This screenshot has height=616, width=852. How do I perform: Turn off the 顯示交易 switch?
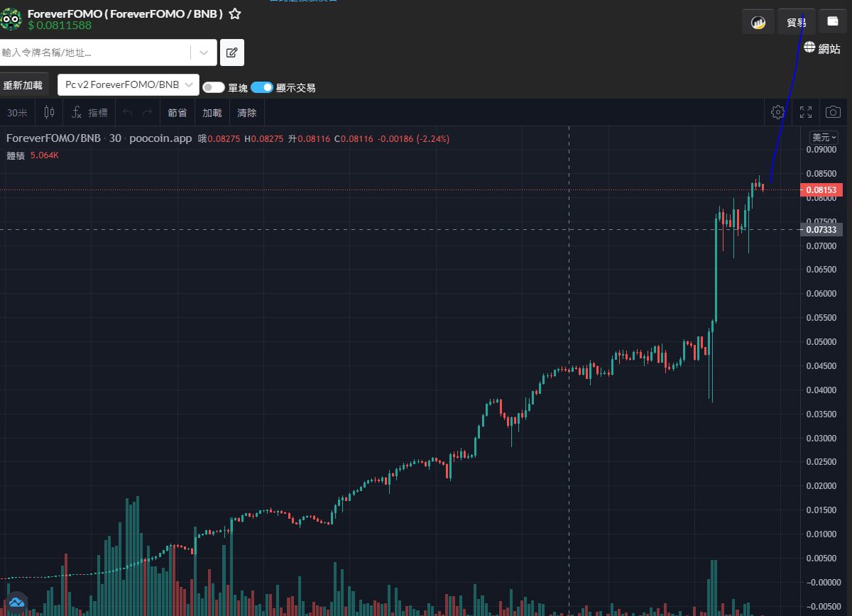click(262, 87)
